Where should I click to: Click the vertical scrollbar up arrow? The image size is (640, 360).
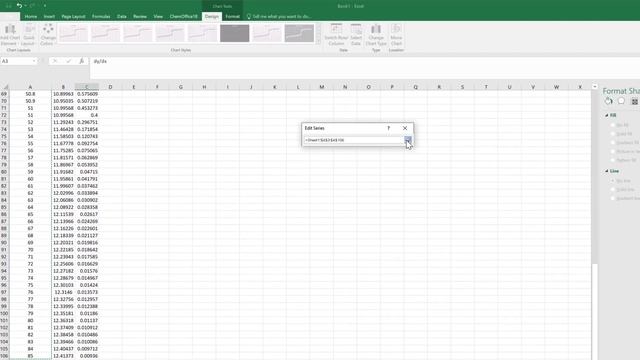click(x=595, y=87)
